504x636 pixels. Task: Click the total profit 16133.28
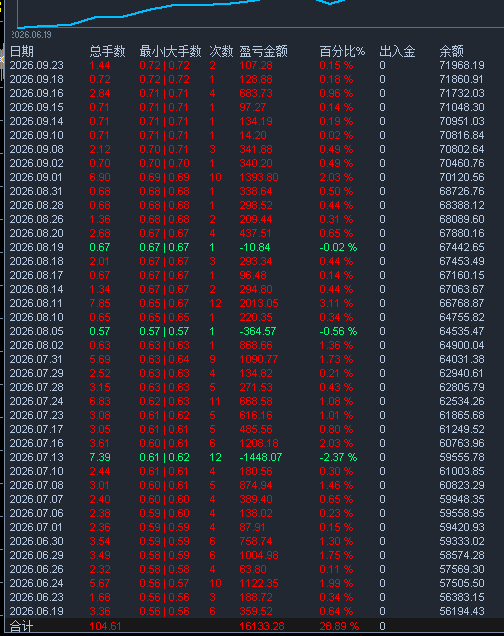(x=262, y=626)
